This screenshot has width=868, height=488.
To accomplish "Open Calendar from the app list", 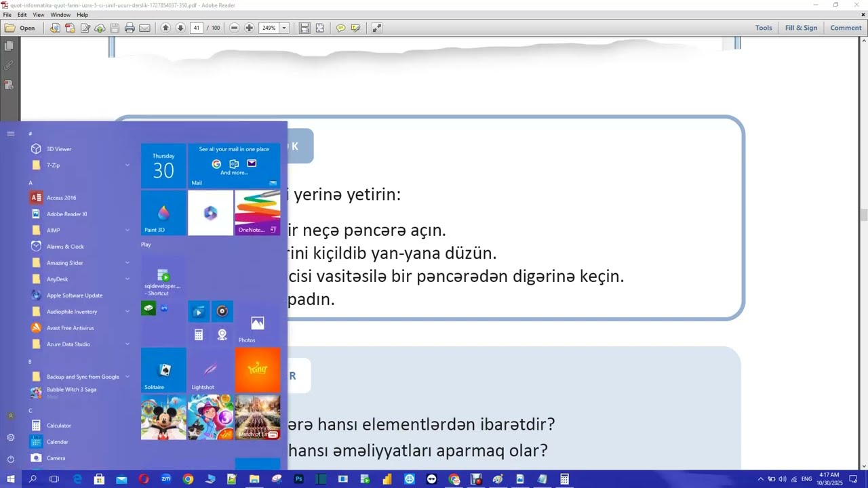I will (x=80, y=442).
